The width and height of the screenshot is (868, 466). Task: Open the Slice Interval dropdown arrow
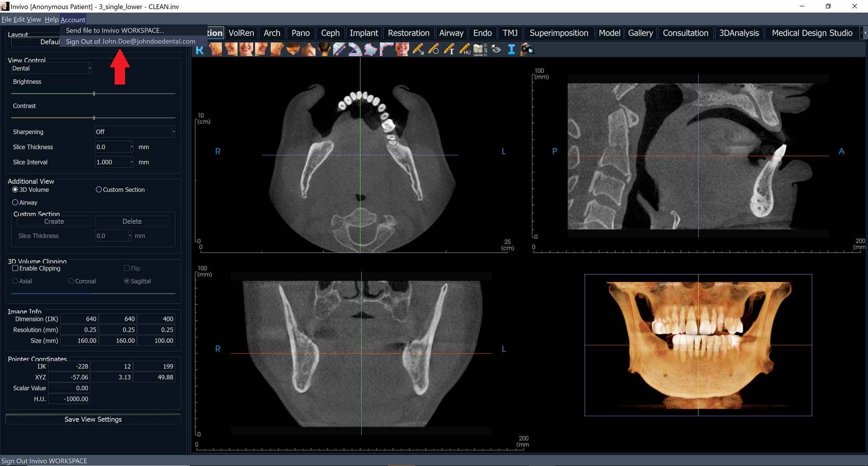pyautogui.click(x=132, y=162)
